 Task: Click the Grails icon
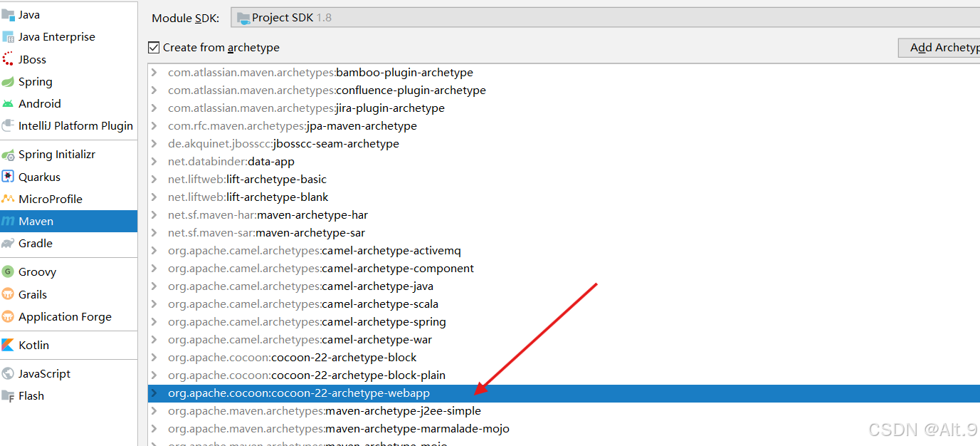[x=8, y=295]
